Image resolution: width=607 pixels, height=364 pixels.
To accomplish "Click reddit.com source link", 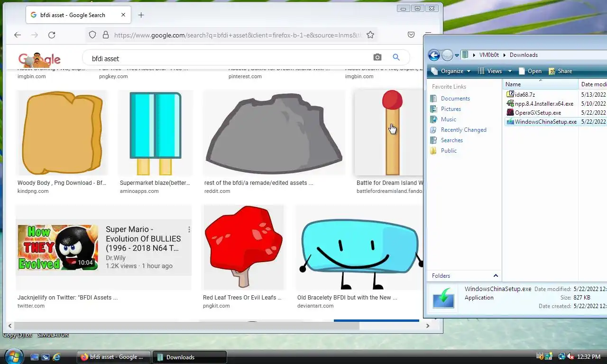I will coord(217,191).
